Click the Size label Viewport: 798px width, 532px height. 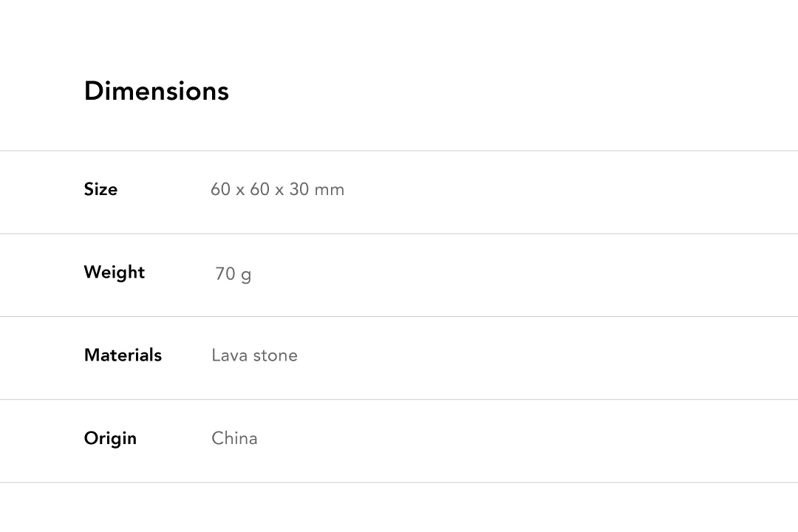(x=100, y=189)
